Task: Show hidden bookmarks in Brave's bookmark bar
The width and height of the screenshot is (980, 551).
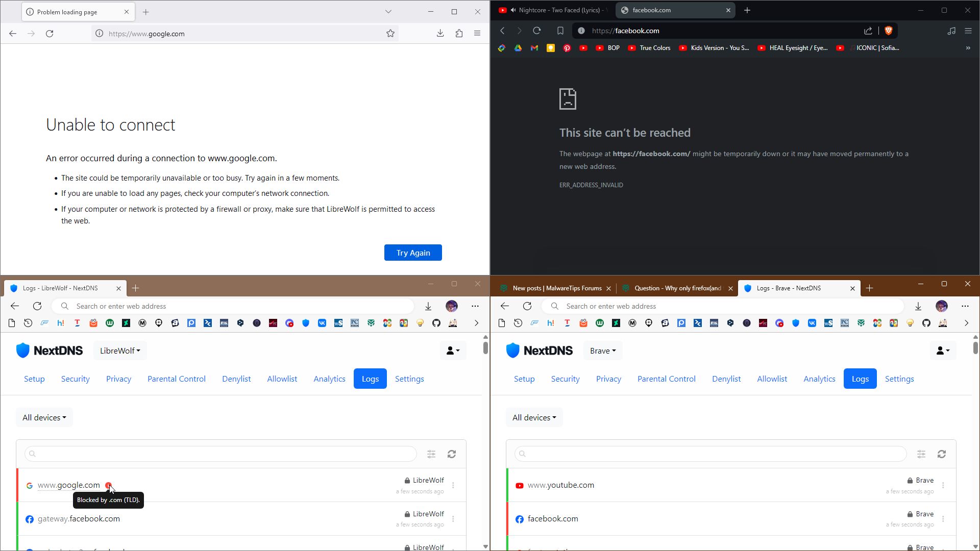Action: [968, 48]
